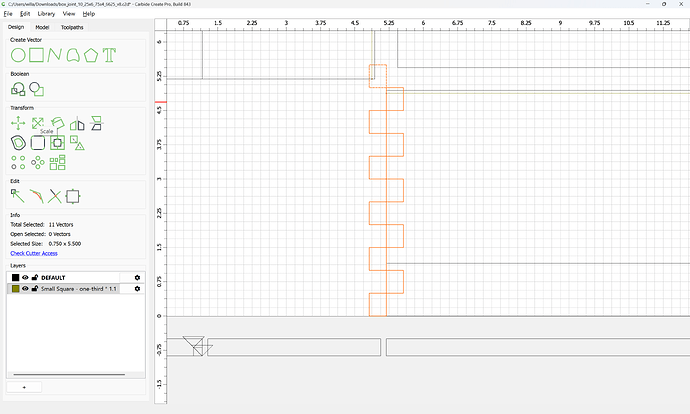Select the Small Square - one-third layer row
The height and width of the screenshot is (414, 690).
75,289
